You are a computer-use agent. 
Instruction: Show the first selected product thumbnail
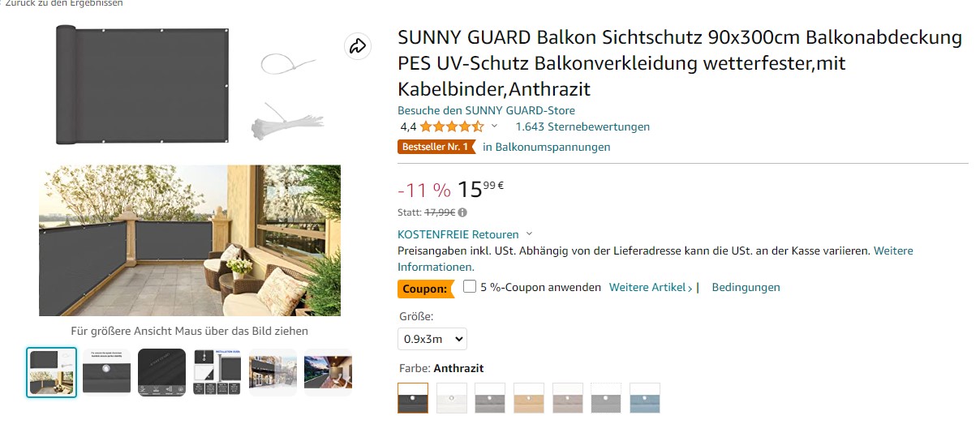click(x=52, y=372)
